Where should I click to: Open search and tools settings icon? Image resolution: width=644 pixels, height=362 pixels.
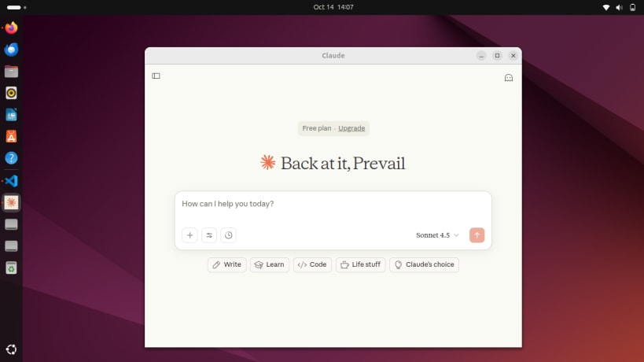tap(209, 235)
